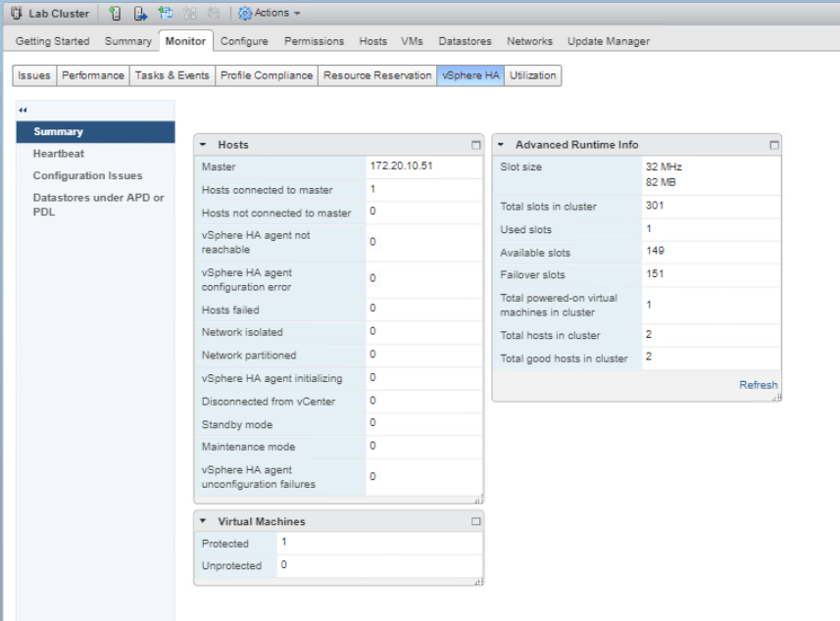Image resolution: width=840 pixels, height=621 pixels.
Task: Click the Refresh link
Action: pos(758,385)
